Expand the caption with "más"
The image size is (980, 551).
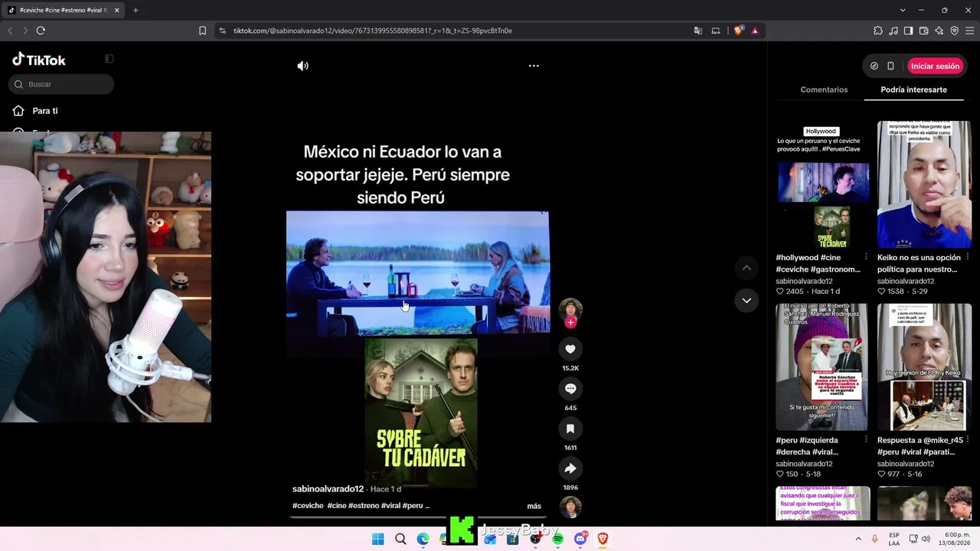pyautogui.click(x=534, y=506)
